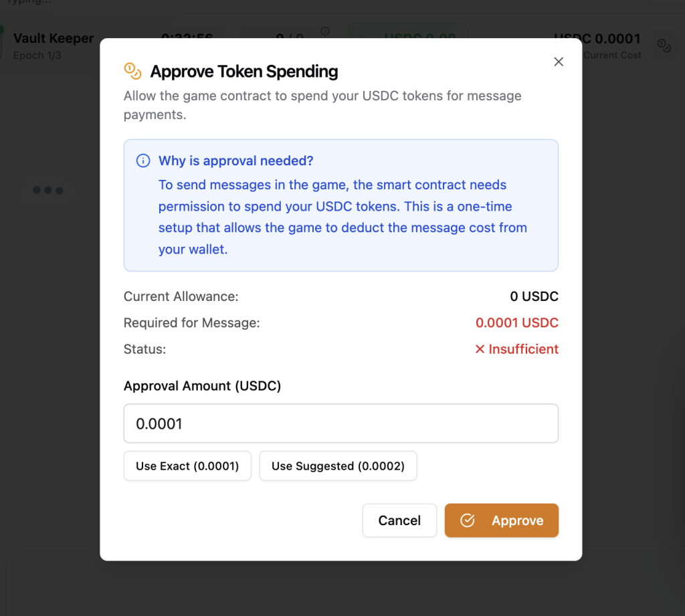This screenshot has height=616, width=685.
Task: Click the three-dot typing indicator
Action: click(48, 191)
